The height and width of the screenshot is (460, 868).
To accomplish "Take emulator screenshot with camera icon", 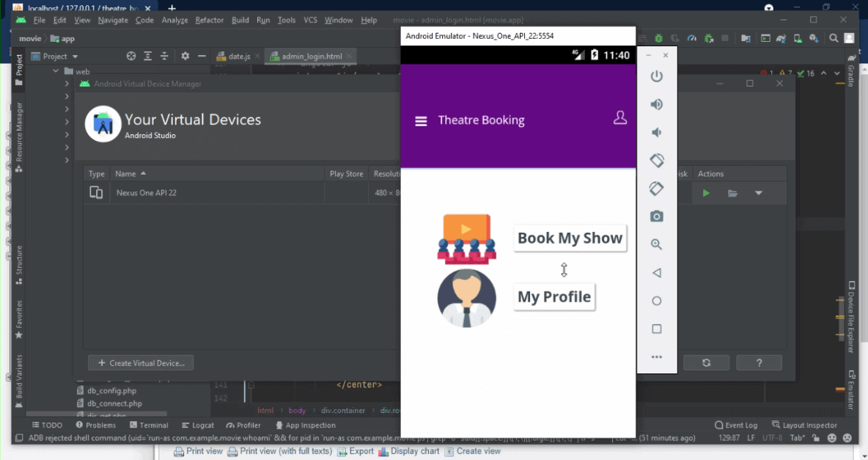I will tap(657, 216).
